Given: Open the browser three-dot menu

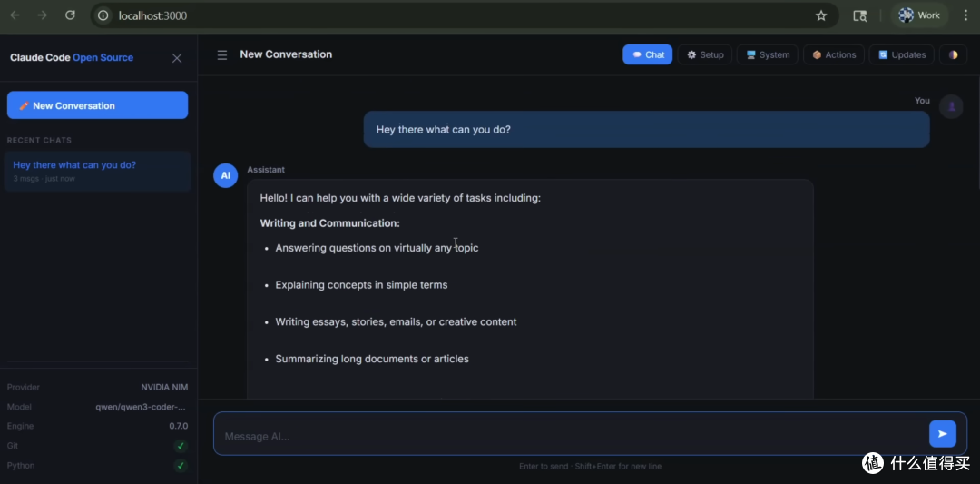Looking at the screenshot, I should [966, 15].
